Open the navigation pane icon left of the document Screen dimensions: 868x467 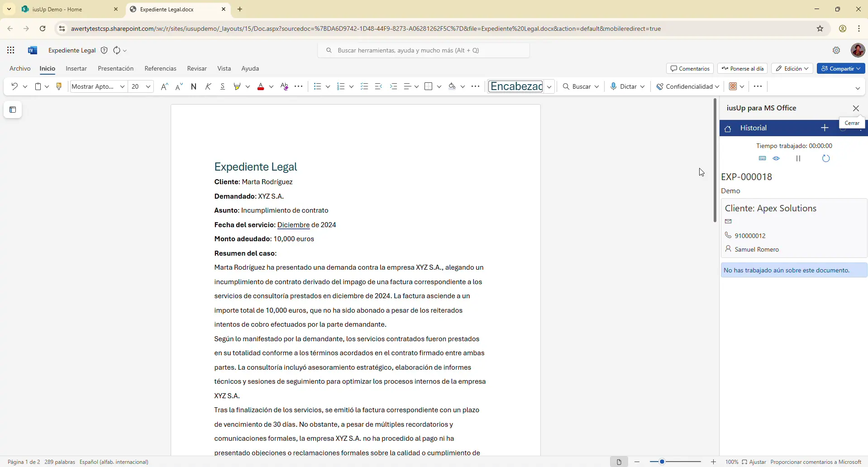coord(13,110)
